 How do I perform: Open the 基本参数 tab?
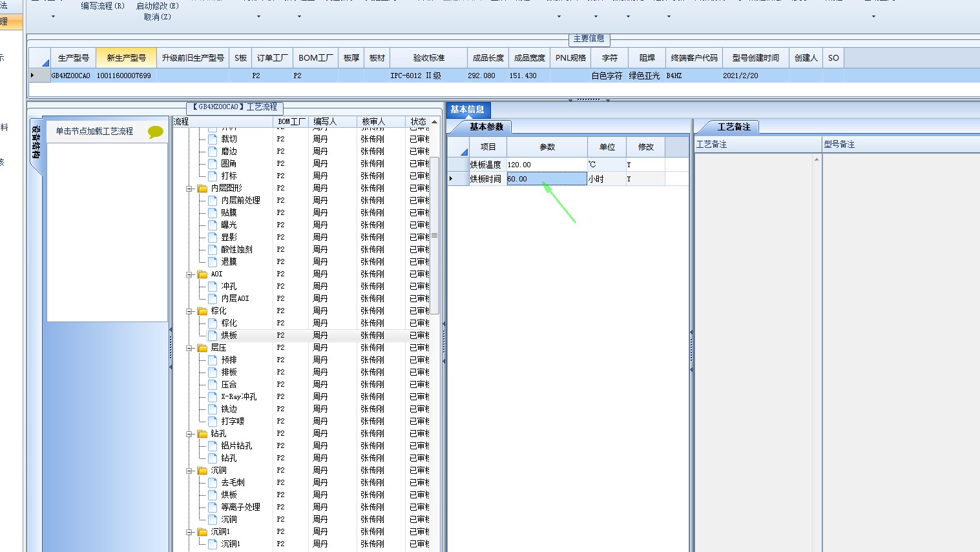(486, 127)
